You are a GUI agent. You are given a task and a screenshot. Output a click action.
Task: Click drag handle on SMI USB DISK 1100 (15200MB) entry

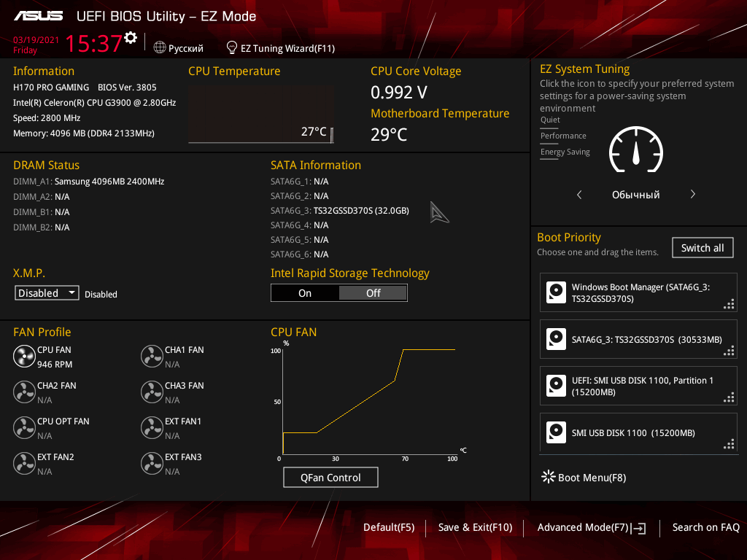coord(729,444)
